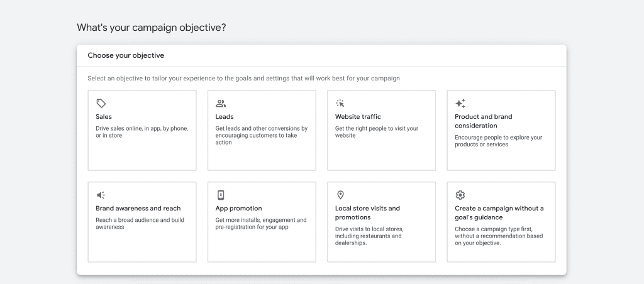Click the 'Choose your objective' header
644x284 pixels.
click(x=126, y=55)
